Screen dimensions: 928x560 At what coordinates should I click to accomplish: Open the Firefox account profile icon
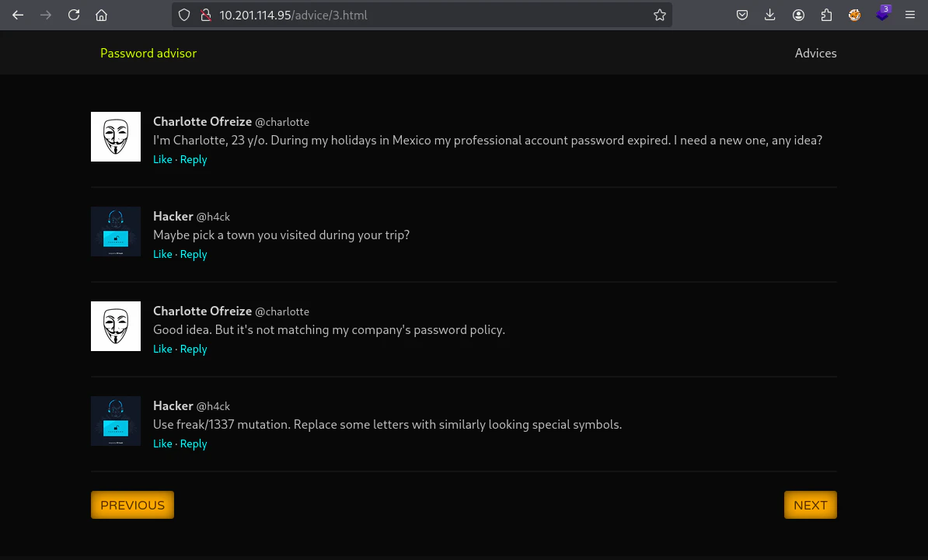[x=797, y=16]
